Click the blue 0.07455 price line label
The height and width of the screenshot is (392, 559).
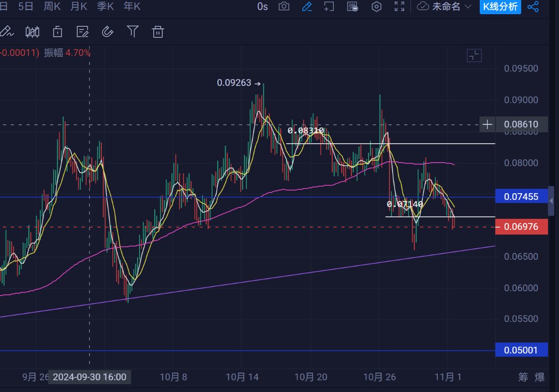521,196
